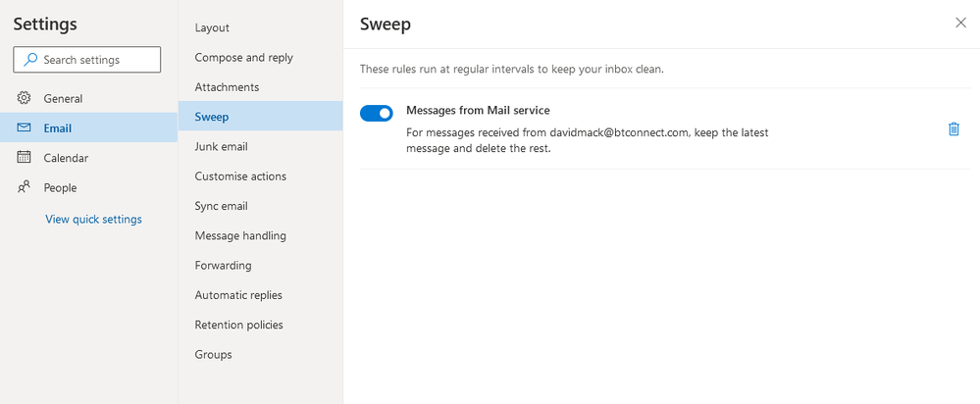Viewport: 980px width, 404px height.
Task: Click the Calendar icon in sidebar
Action: [25, 157]
